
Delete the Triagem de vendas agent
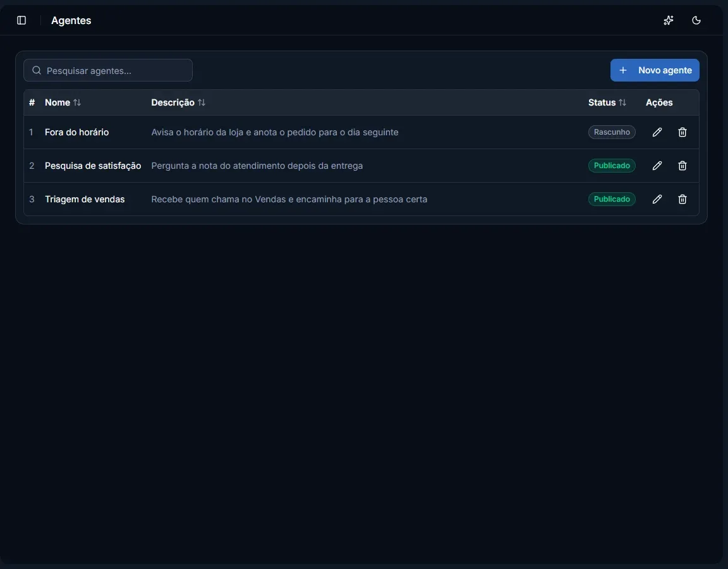[682, 199]
